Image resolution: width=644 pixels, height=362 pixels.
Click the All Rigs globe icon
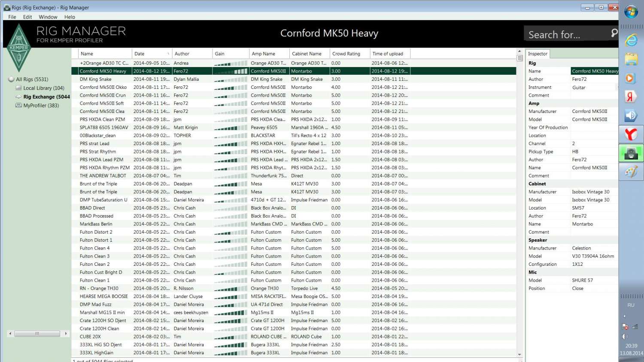click(x=11, y=79)
